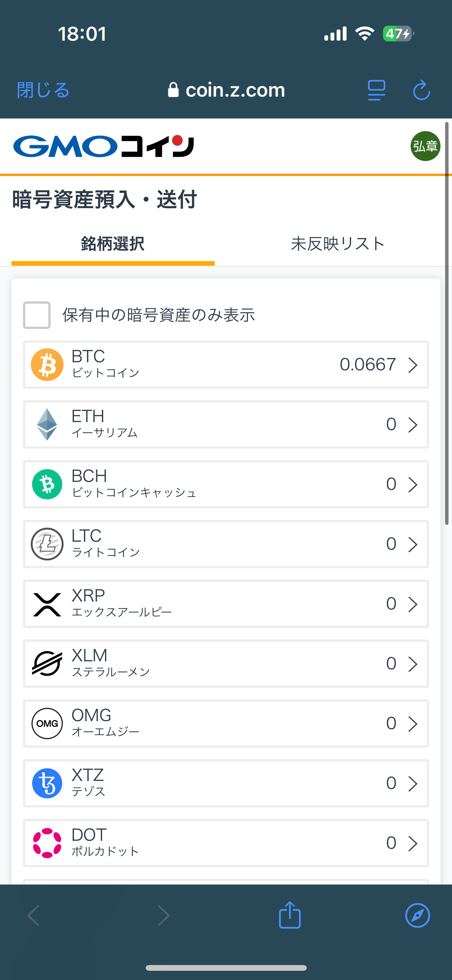Tap the Bitcoin BTC coin icon
452x980 pixels.
(x=47, y=365)
